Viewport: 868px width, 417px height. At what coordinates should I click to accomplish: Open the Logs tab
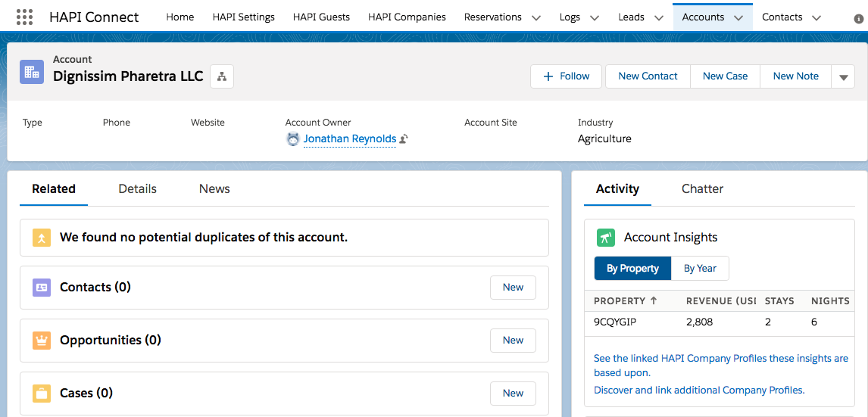coord(570,17)
